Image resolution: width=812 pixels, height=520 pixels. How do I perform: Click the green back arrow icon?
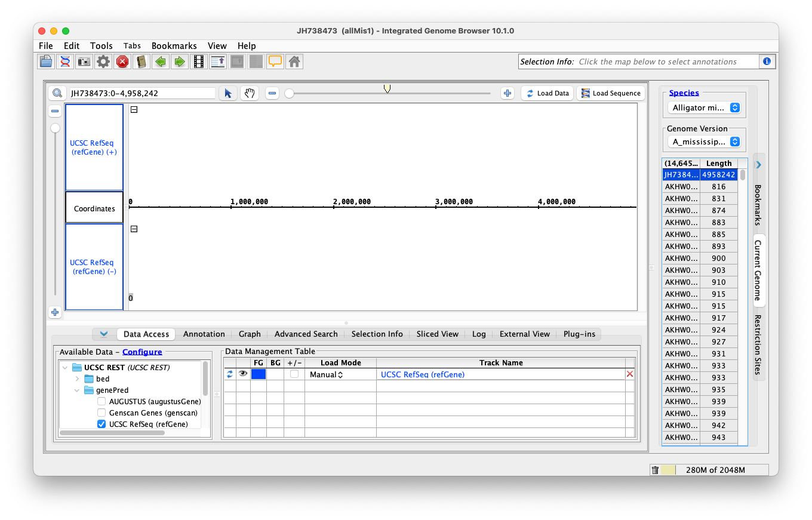point(160,61)
